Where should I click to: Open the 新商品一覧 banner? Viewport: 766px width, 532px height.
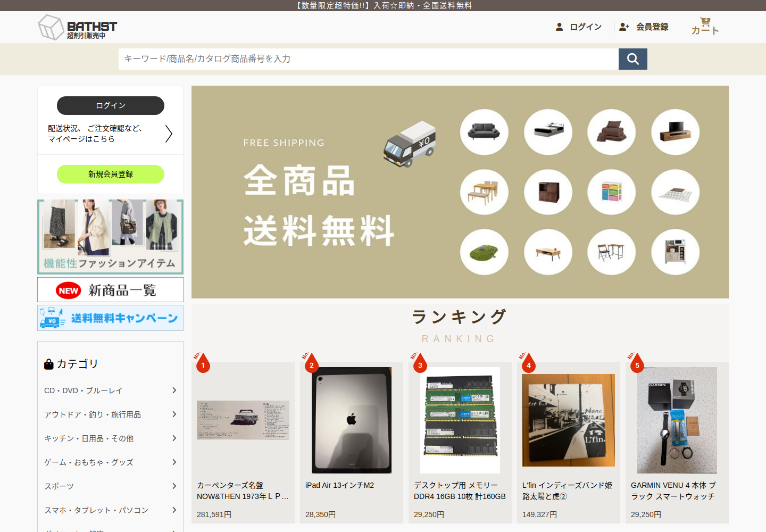(x=110, y=290)
